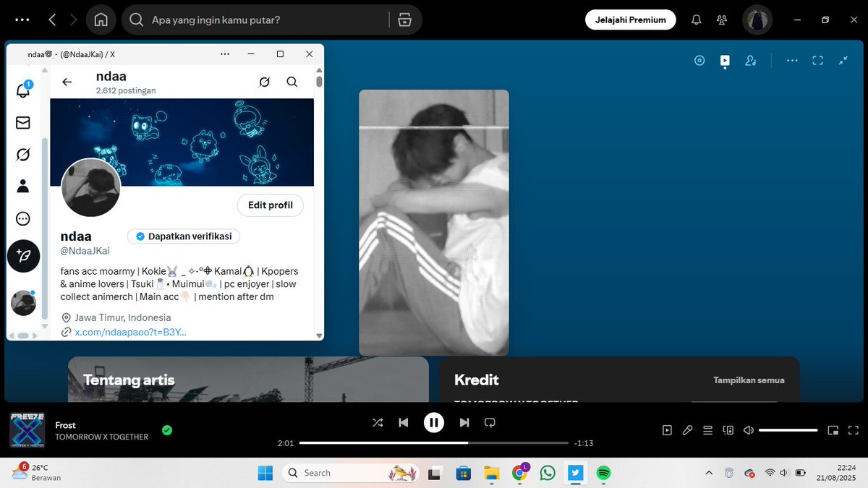The width and height of the screenshot is (868, 488).
Task: Collapse the expanded Now Playing view
Action: 843,61
